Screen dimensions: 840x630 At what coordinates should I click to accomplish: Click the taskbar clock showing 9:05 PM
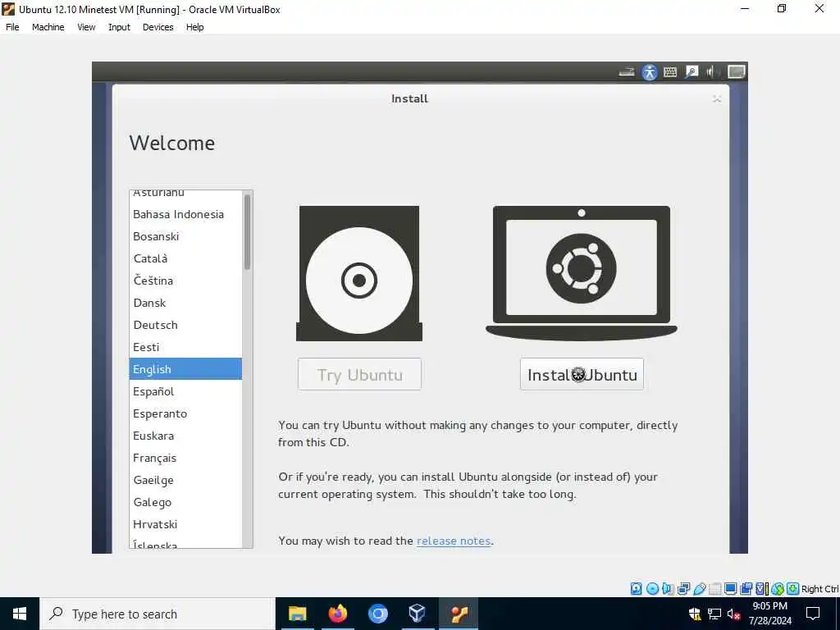(x=769, y=614)
